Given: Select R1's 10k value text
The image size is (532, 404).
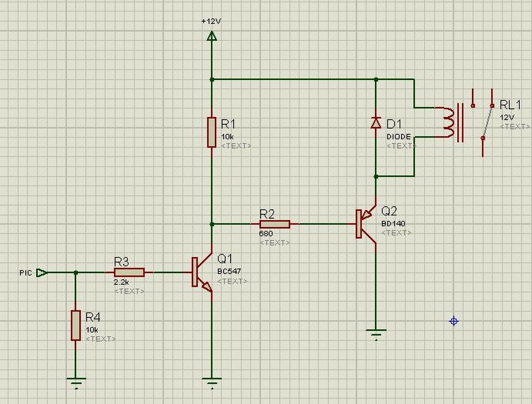Looking at the screenshot, I should point(227,136).
